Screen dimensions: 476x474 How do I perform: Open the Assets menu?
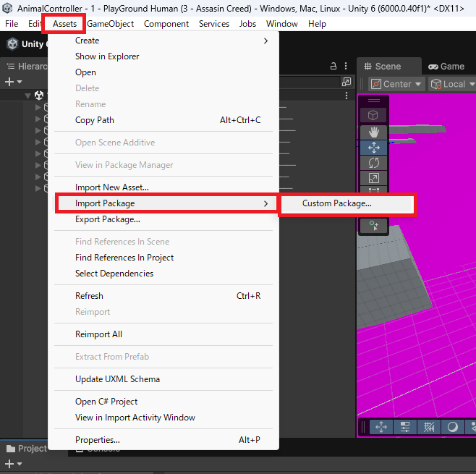(x=64, y=24)
